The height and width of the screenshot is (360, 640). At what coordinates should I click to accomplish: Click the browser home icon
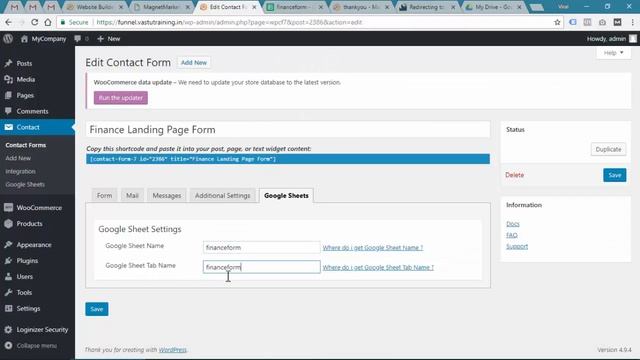tap(48, 22)
